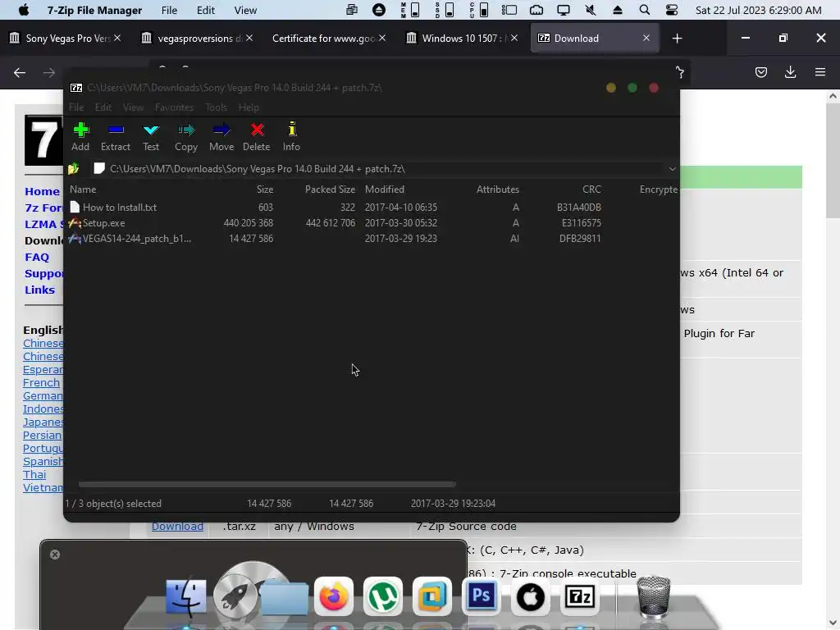Image resolution: width=840 pixels, height=630 pixels.
Task: Open 7-Zip icon in the dock
Action: (580, 596)
